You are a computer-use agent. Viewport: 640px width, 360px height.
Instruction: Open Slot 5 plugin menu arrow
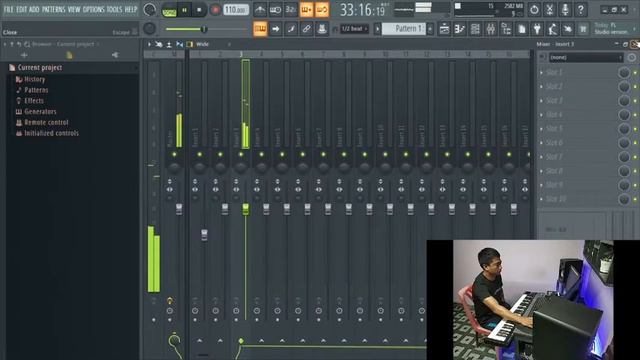(542, 129)
